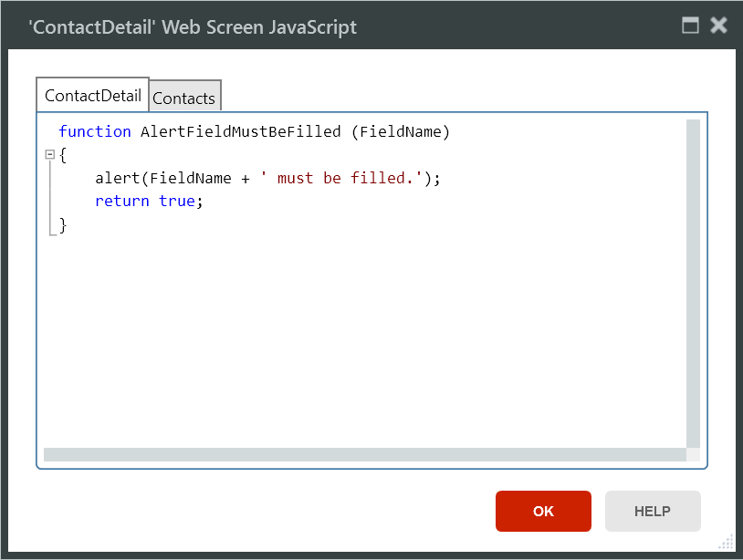The image size is (743, 560).
Task: Click the (FieldName) parameter in declaration
Action: (x=401, y=131)
